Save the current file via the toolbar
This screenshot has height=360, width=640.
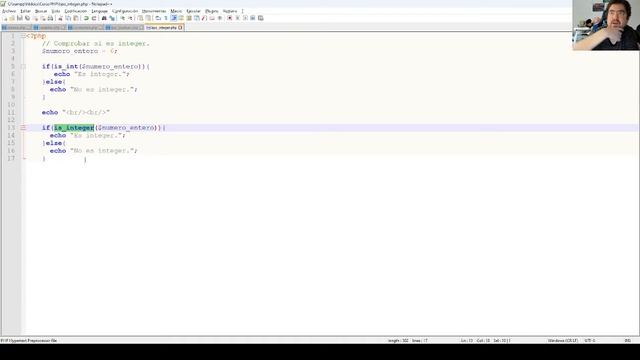point(20,18)
